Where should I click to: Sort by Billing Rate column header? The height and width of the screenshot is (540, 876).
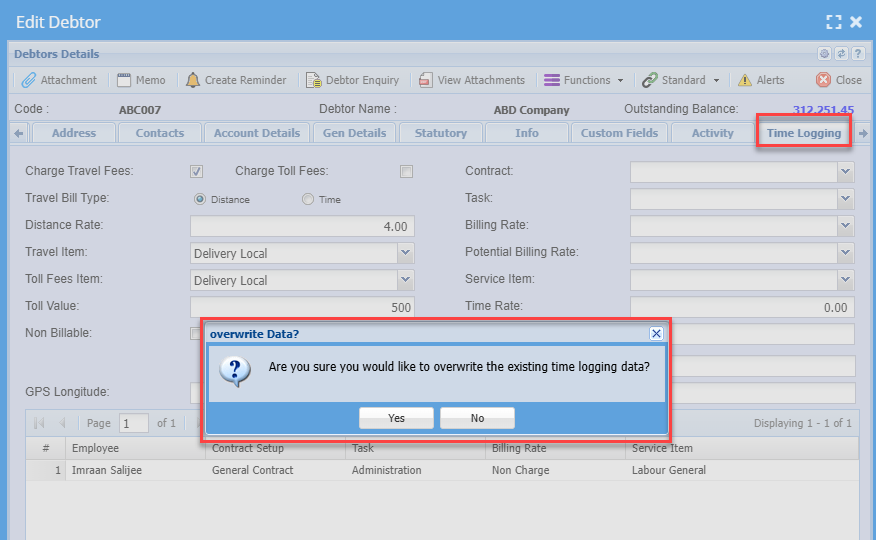click(555, 448)
